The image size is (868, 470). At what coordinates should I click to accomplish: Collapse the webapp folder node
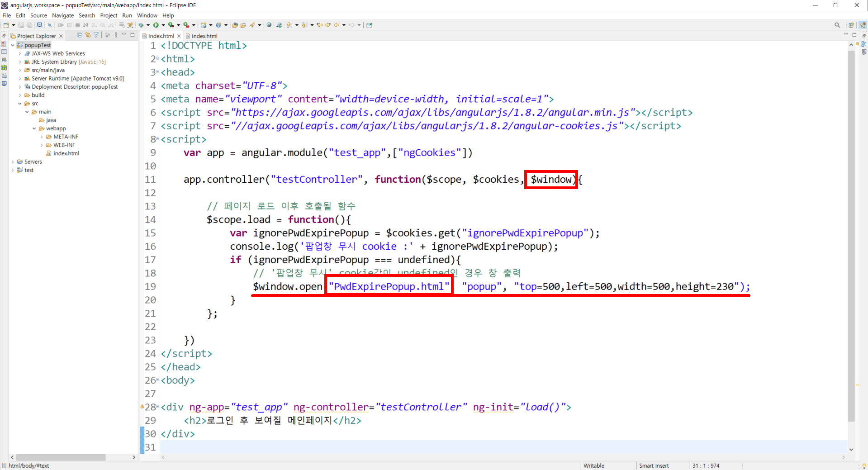tap(34, 128)
